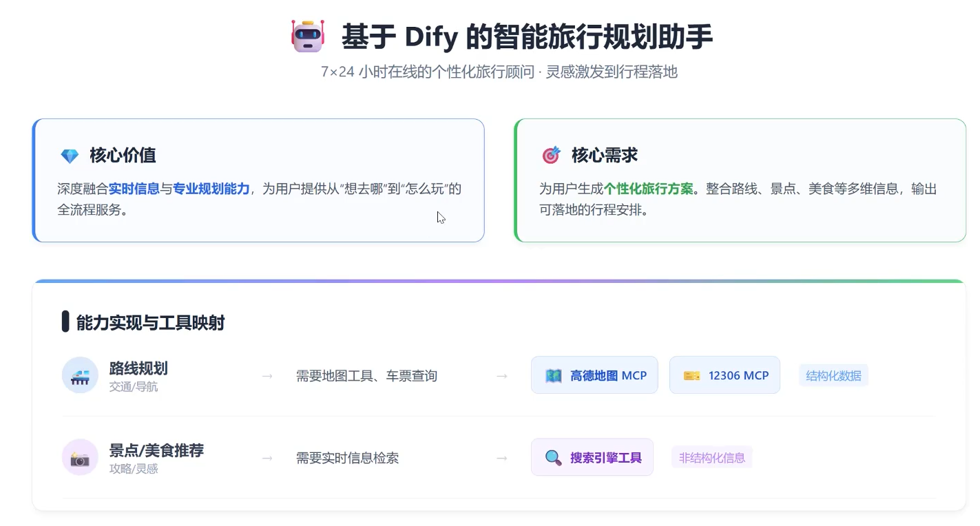Click the robot icon beside the title

click(307, 36)
